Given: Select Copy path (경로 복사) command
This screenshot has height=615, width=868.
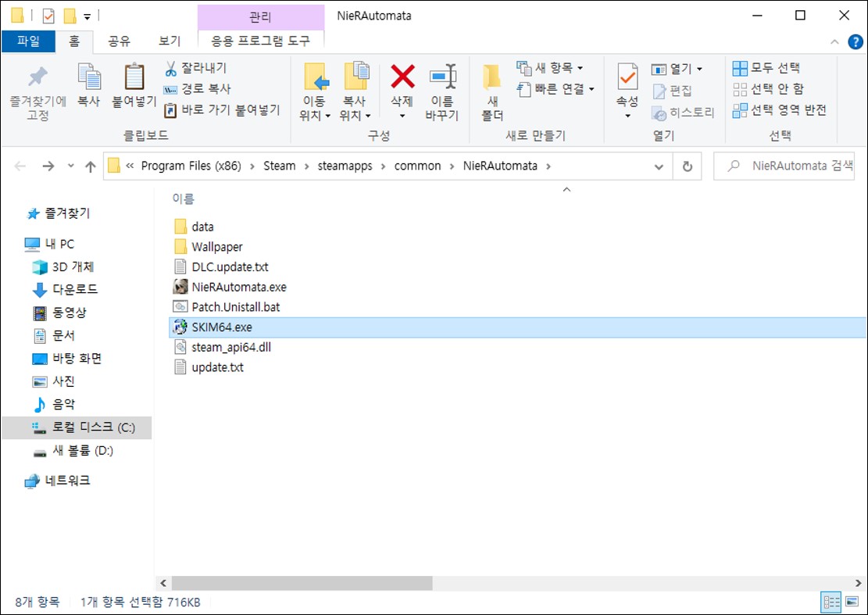Looking at the screenshot, I should pos(197,89).
